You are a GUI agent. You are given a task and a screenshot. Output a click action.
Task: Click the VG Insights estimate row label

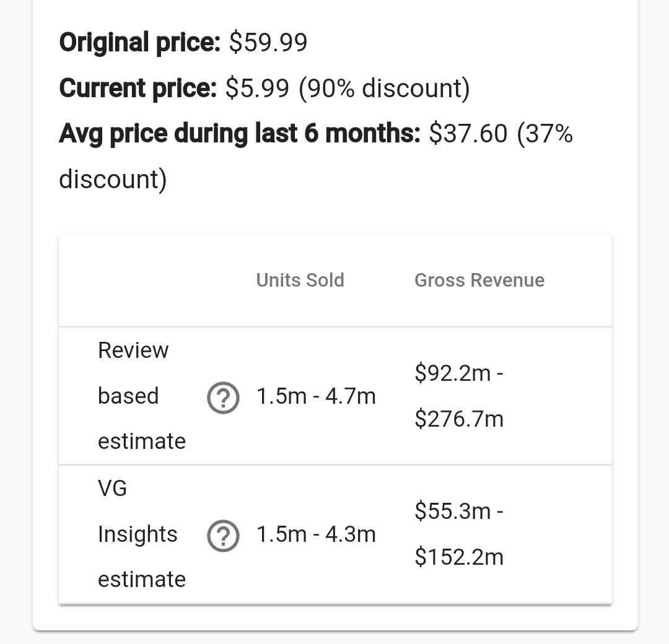point(142,534)
